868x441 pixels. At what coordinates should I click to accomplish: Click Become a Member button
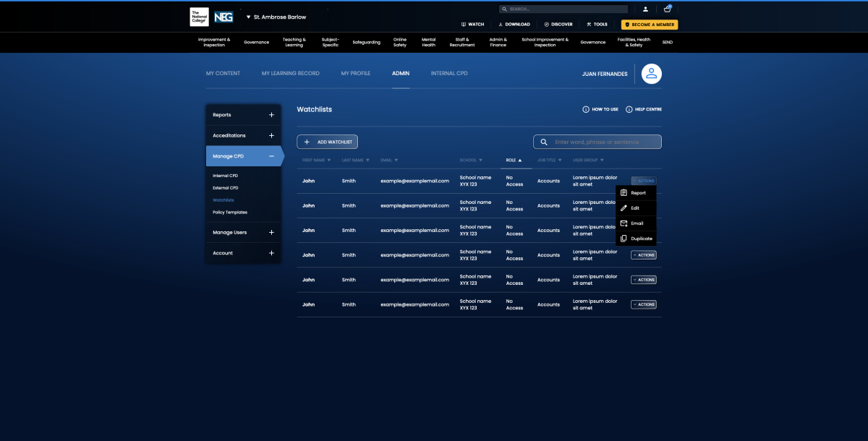[650, 24]
